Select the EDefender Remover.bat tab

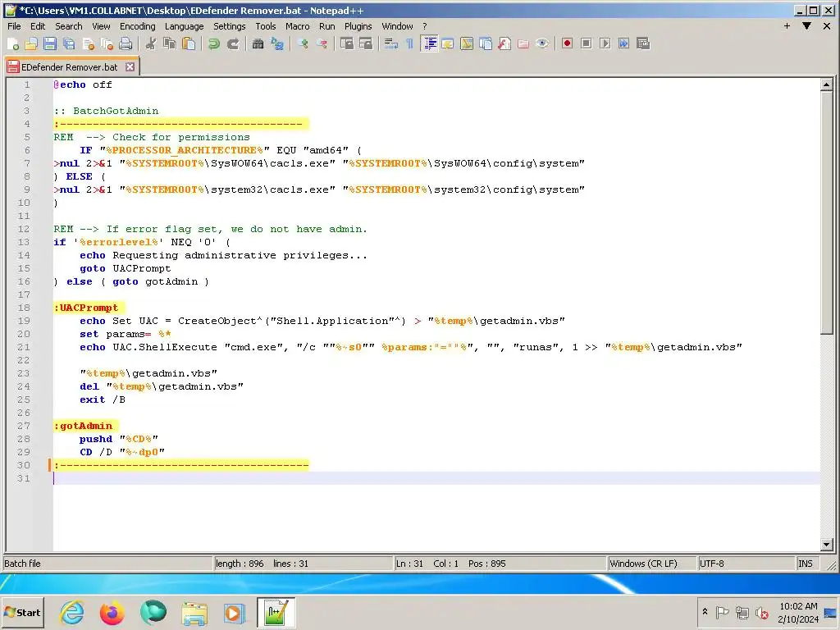[69, 67]
